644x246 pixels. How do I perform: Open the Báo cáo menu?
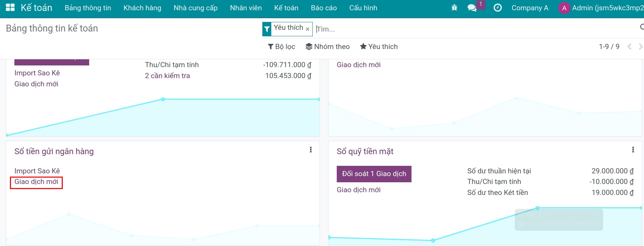click(324, 8)
